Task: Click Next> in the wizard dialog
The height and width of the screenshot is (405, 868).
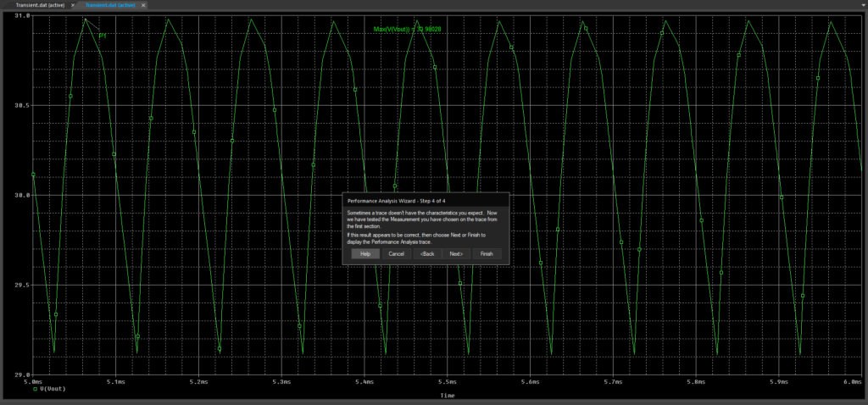Action: [x=456, y=254]
